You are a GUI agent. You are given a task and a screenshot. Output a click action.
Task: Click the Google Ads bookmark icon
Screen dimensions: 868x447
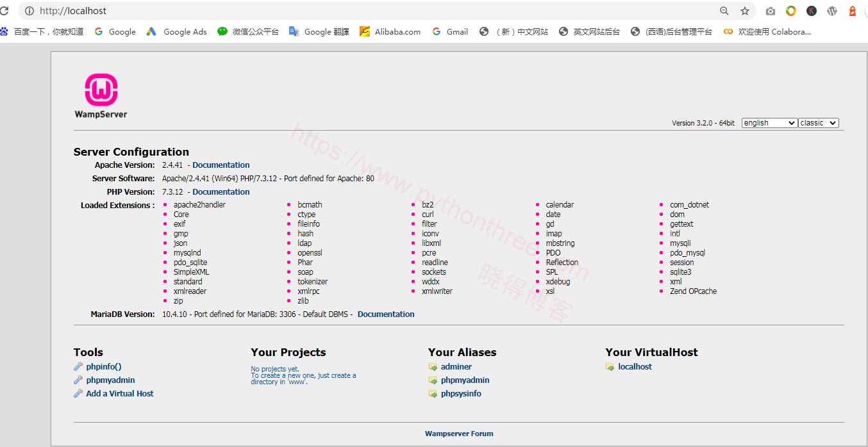click(x=151, y=31)
